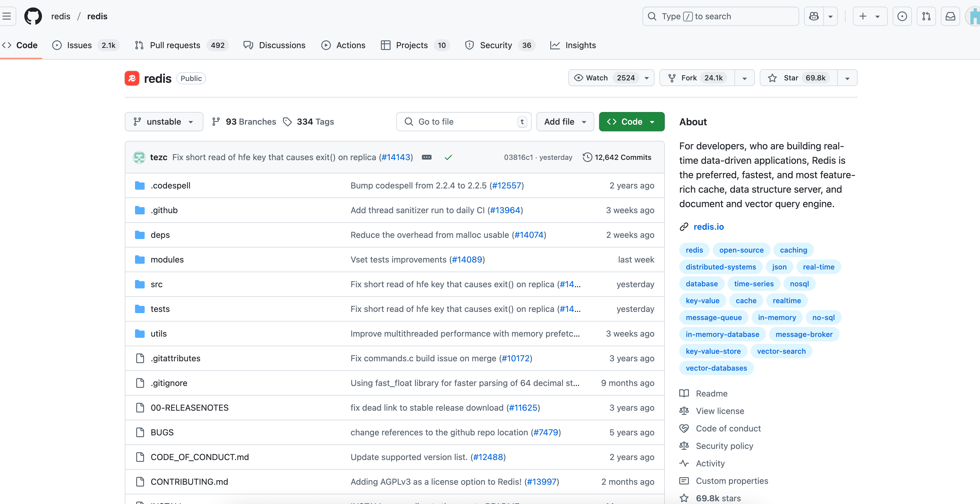Select the Code tab

[20, 45]
